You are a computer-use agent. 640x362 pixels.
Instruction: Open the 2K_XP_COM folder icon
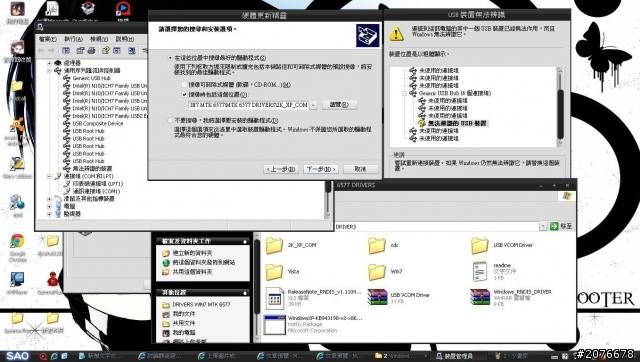point(274,246)
